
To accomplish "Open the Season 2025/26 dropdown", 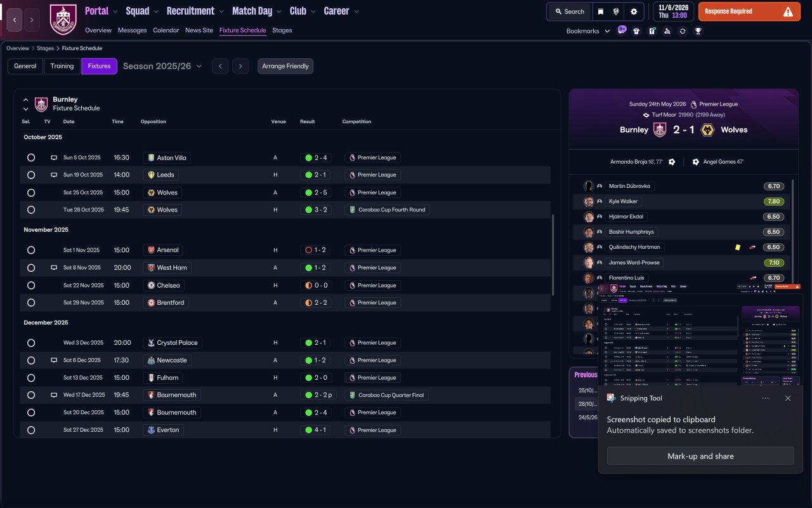I will [162, 66].
